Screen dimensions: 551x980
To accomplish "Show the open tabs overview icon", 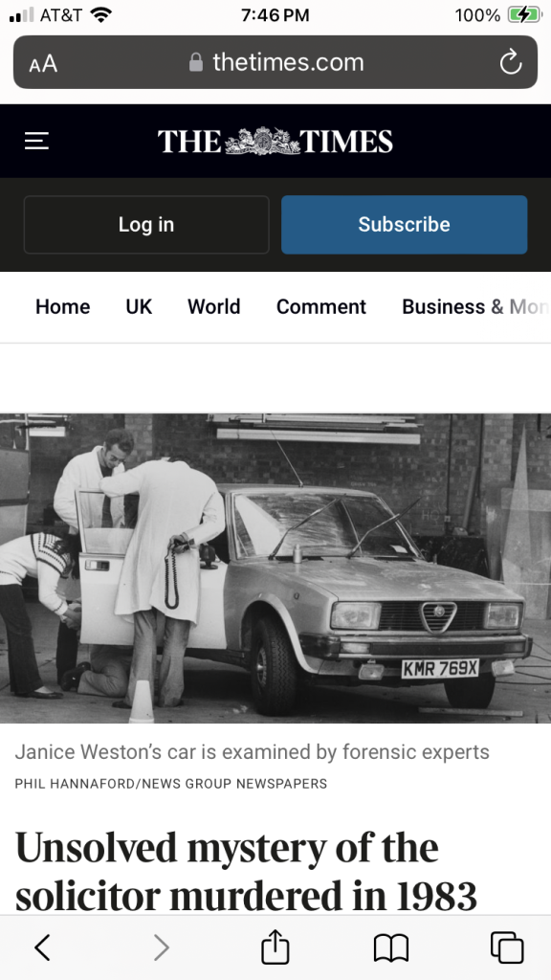I will (507, 947).
